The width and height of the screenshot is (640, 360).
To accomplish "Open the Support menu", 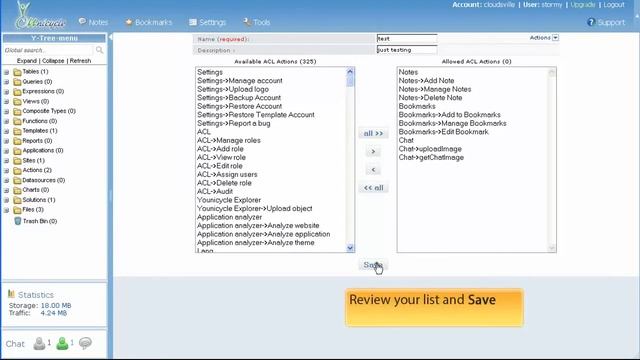I will (x=606, y=22).
